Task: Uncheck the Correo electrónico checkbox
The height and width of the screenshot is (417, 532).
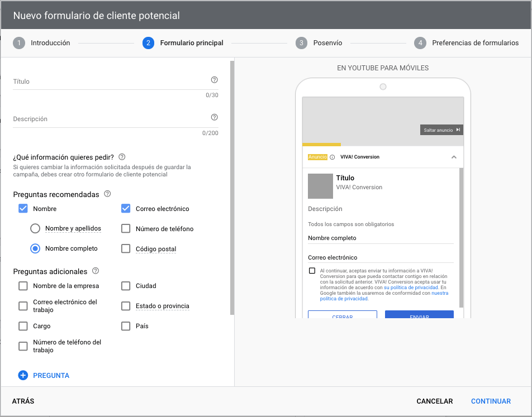Action: coord(126,209)
